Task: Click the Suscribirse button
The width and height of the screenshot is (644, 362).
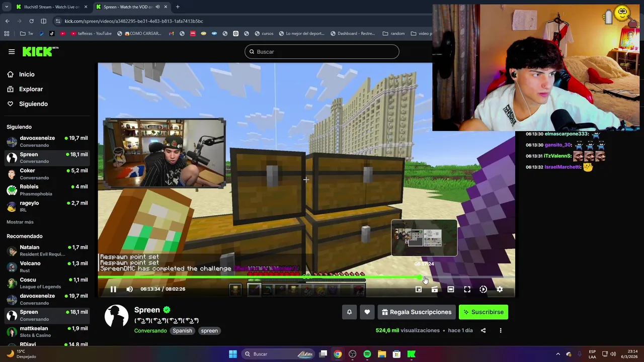Action: [484, 312]
